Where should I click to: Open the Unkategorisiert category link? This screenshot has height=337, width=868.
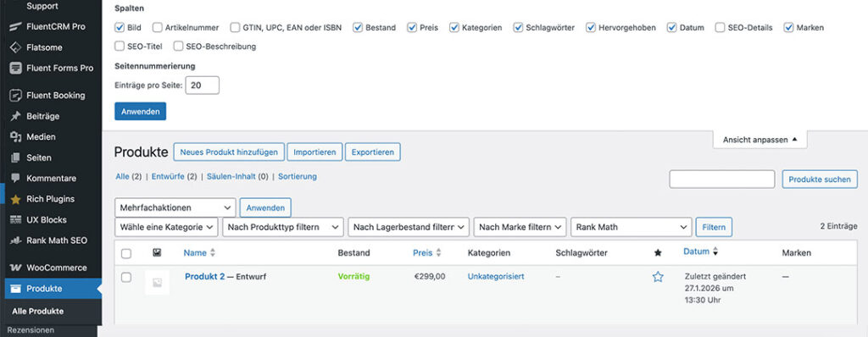[x=496, y=276]
